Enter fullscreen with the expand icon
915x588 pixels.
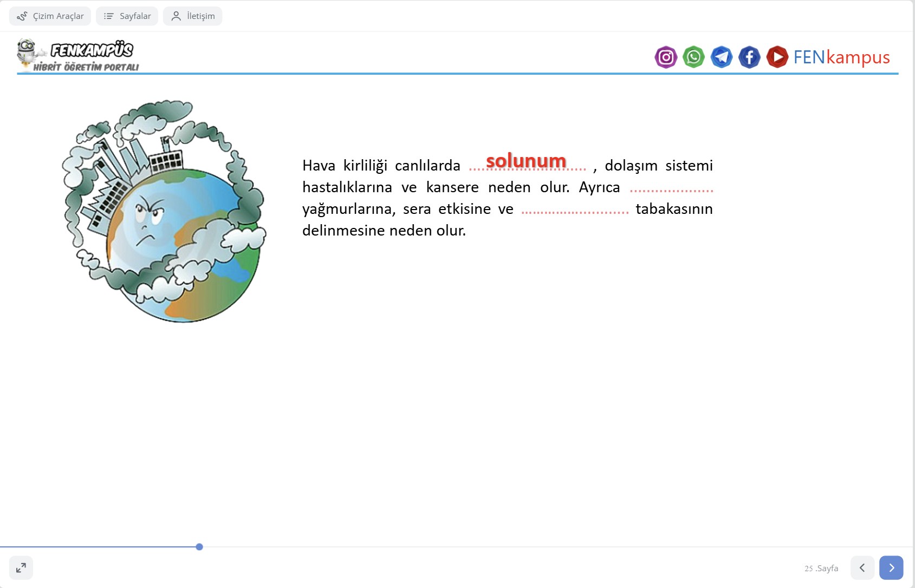click(21, 568)
